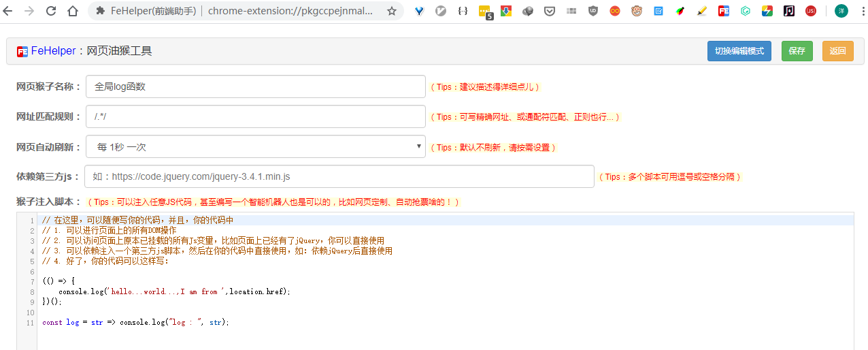Viewport: 868px width, 350px height.
Task: Open the curly braces JSON extension icon
Action: pyautogui.click(x=463, y=11)
